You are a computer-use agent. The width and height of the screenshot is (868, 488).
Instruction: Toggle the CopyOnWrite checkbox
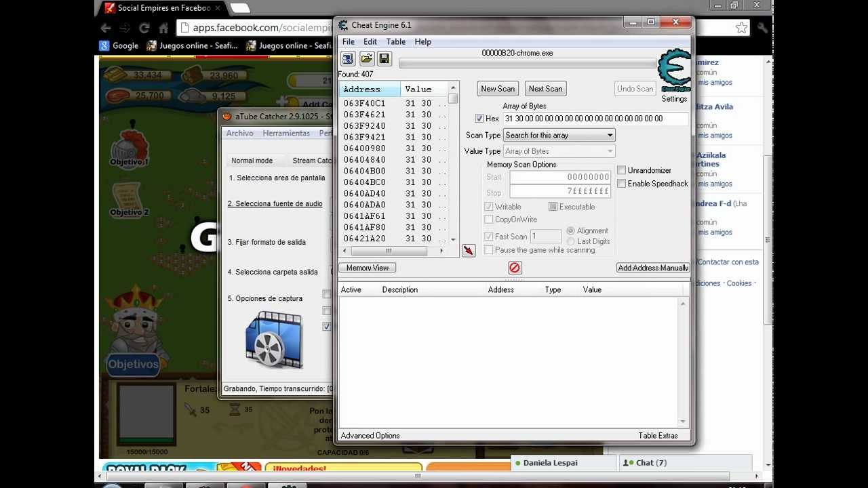tap(488, 220)
